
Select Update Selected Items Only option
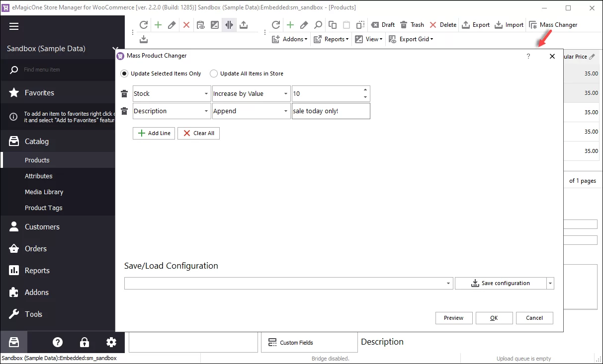[124, 73]
